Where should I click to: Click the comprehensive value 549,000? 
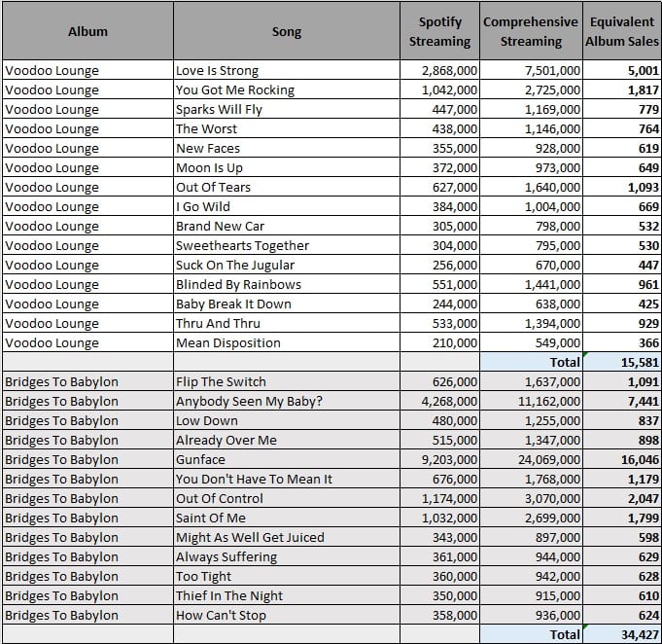(531, 342)
